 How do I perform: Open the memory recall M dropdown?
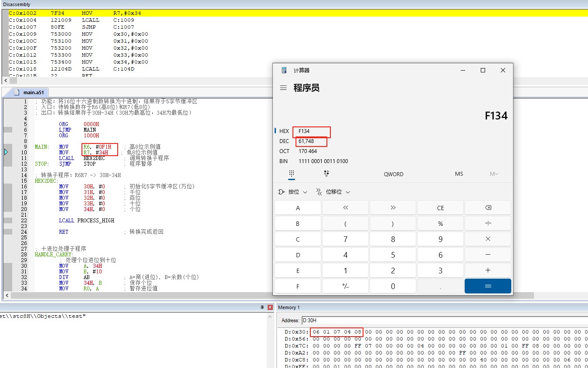coord(494,174)
